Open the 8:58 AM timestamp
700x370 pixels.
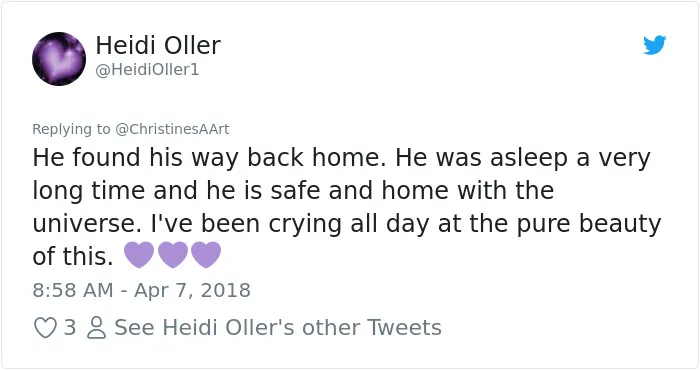pos(73,290)
